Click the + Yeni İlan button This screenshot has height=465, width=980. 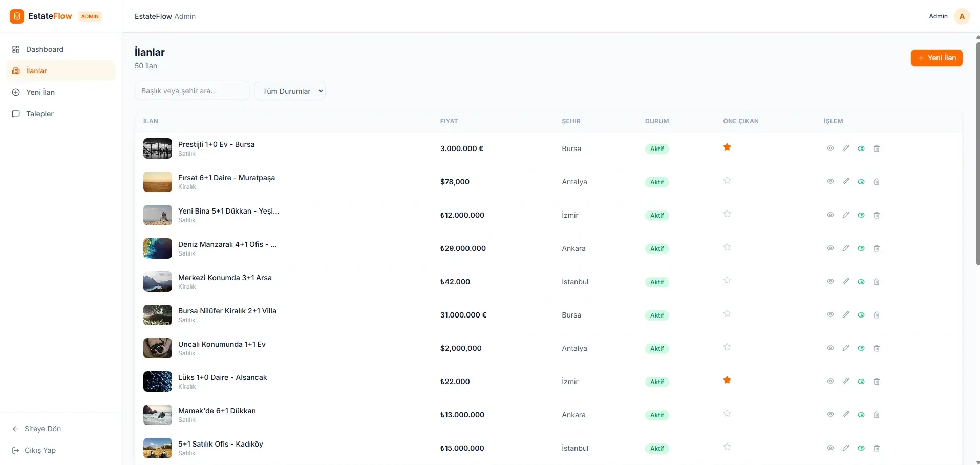(936, 58)
